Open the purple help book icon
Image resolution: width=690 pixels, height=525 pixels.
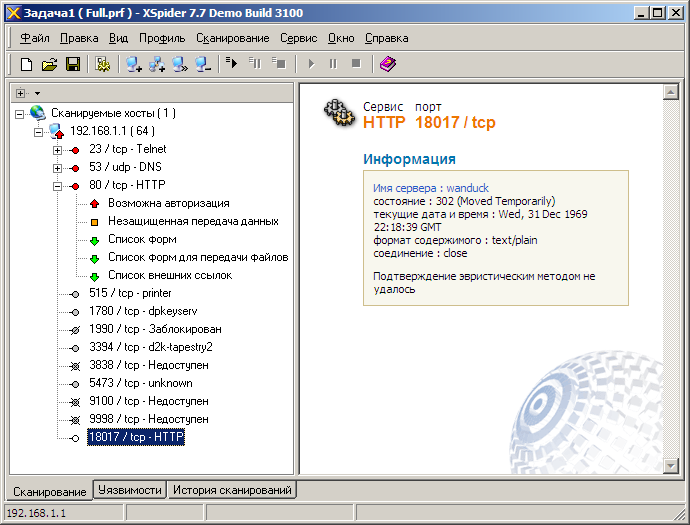388,64
